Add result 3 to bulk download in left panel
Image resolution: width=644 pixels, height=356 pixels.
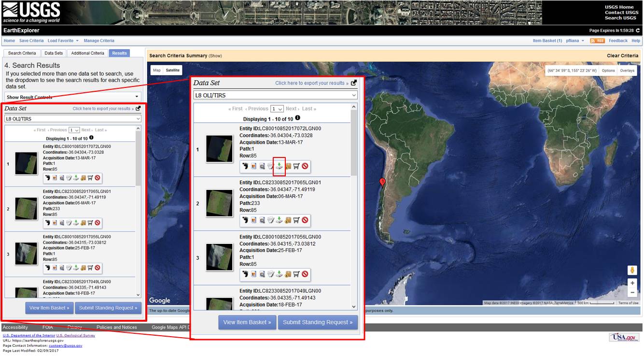coord(83,268)
